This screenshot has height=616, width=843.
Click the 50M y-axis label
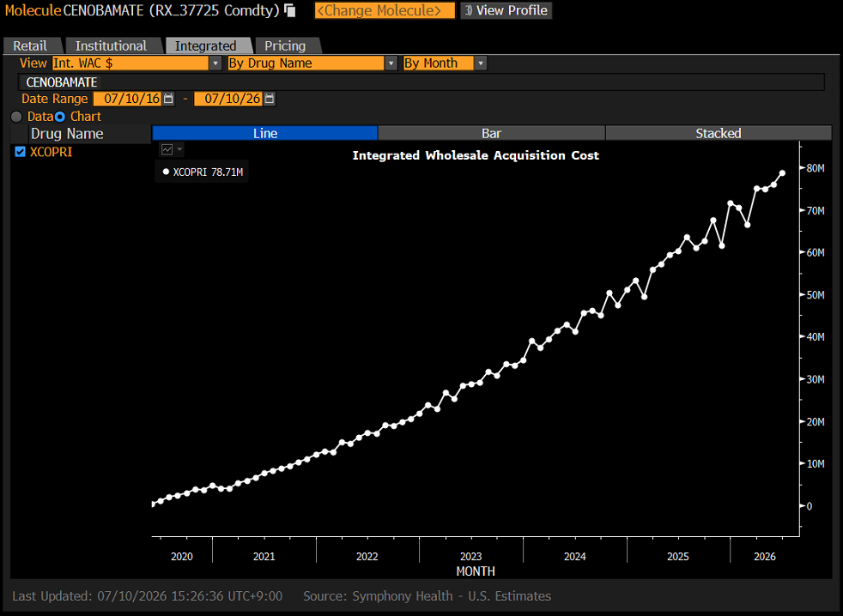pos(815,294)
